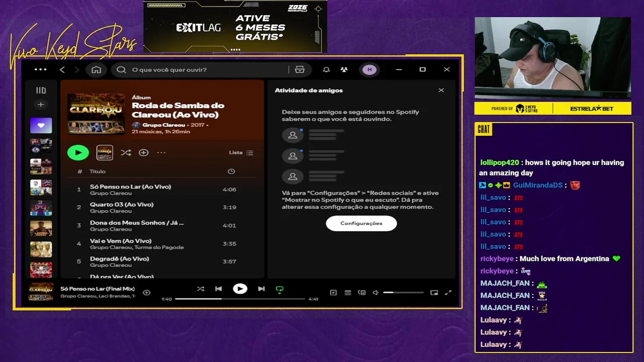Toggle shuffle for the album
The image size is (644, 362).
click(x=126, y=152)
